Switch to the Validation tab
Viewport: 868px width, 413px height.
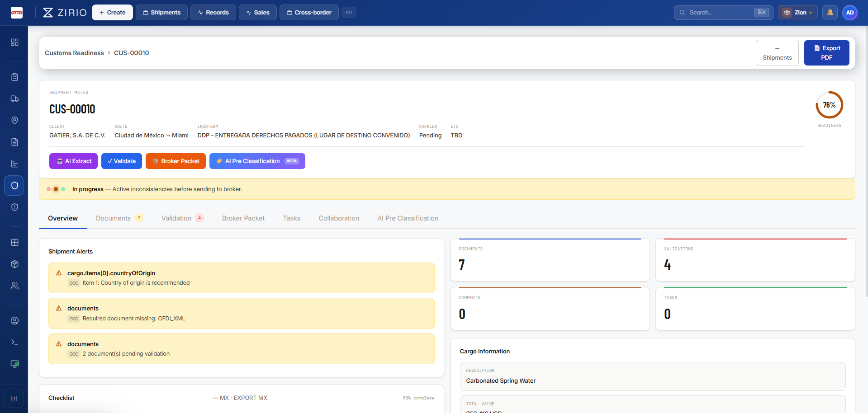tap(182, 218)
